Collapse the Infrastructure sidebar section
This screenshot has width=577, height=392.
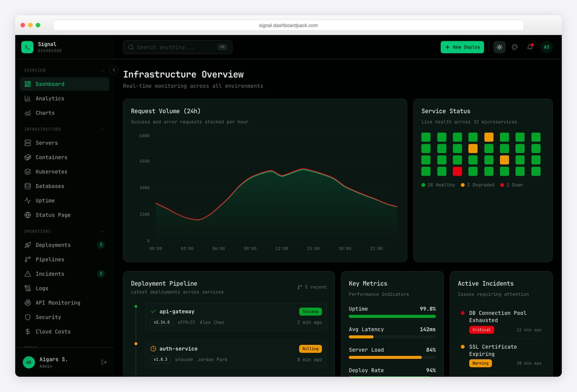(x=102, y=129)
